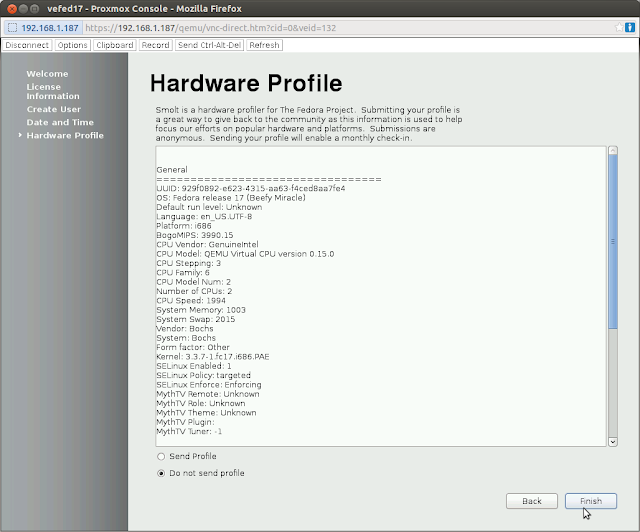The height and width of the screenshot is (532, 640).
Task: Click 'Language: en_US.UTF-8' line
Action: (x=204, y=217)
